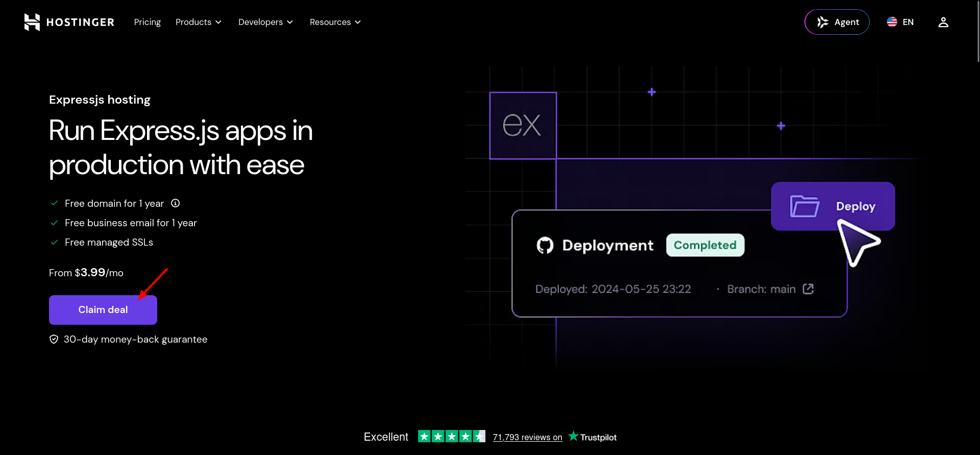
Task: Click the checkmark beside Free managed SSLs
Action: [x=54, y=242]
